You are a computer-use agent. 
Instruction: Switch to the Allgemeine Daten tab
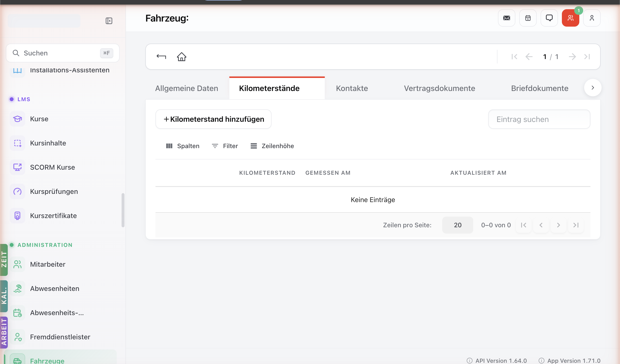186,89
